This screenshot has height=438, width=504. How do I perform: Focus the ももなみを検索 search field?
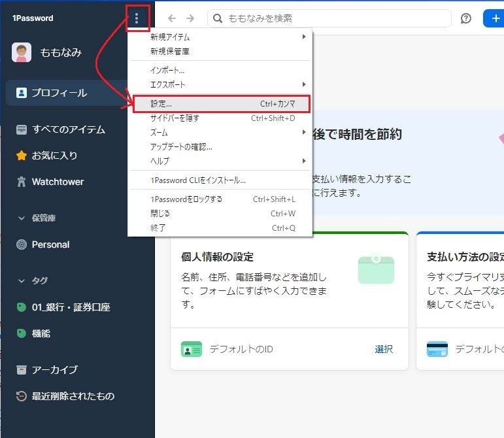[x=329, y=18]
